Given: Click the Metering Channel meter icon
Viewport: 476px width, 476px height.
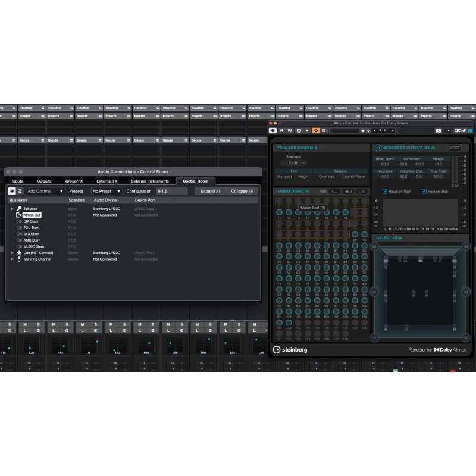Looking at the screenshot, I should pyautogui.click(x=19, y=259).
